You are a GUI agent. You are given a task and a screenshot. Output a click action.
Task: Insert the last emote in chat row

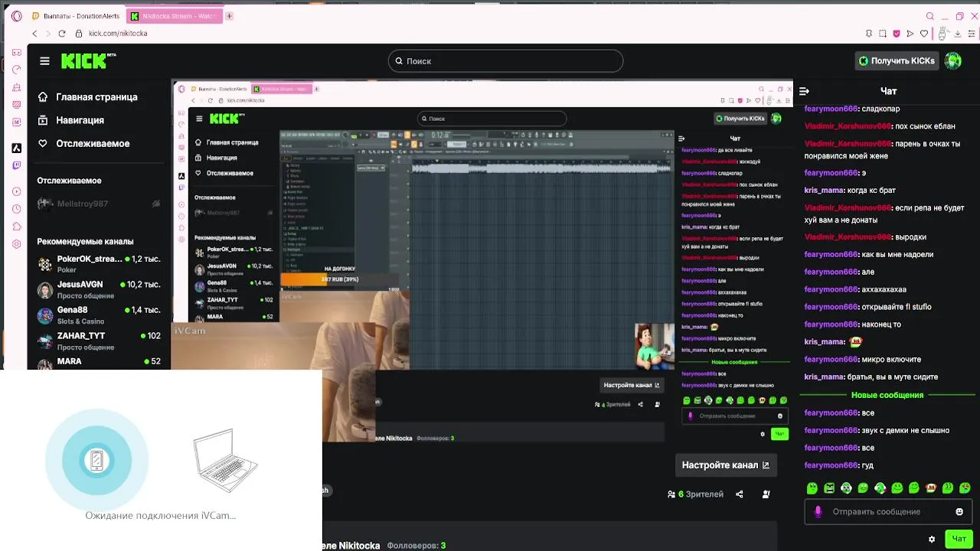[965, 488]
